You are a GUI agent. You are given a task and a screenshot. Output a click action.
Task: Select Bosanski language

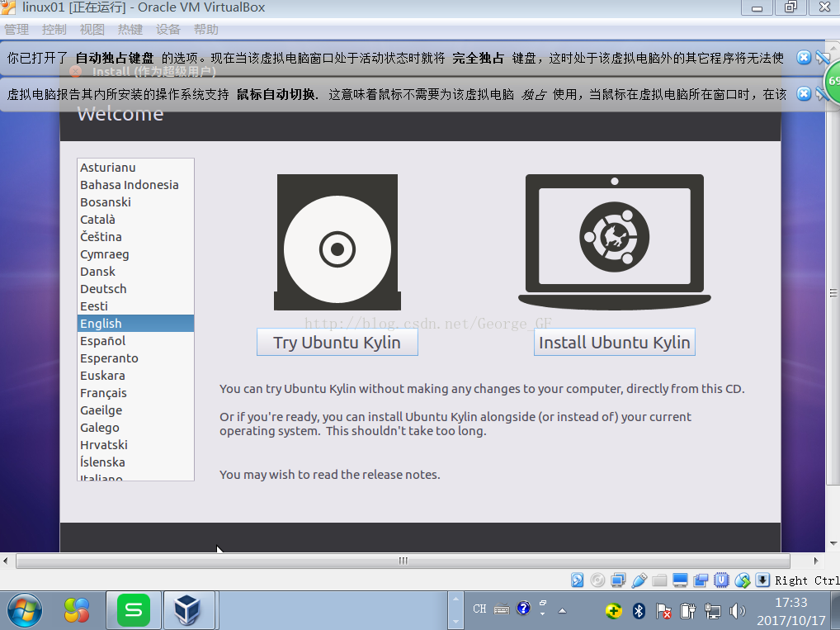click(135, 202)
